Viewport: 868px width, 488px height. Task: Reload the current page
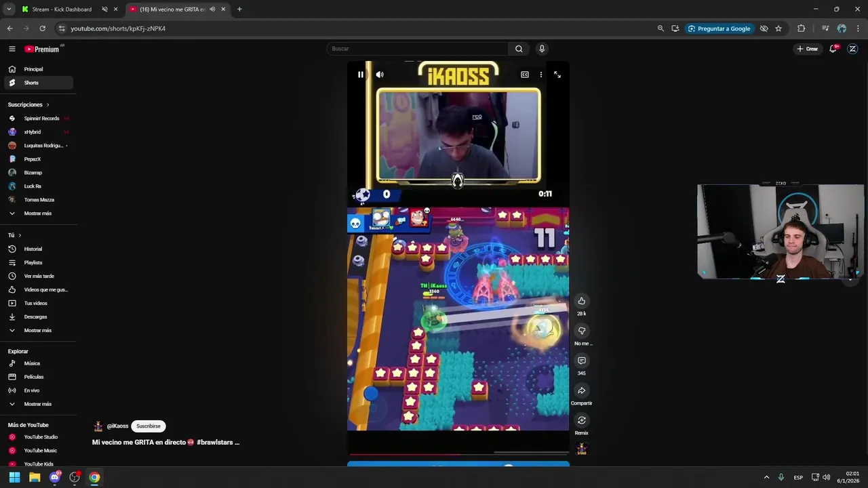pyautogui.click(x=42, y=28)
